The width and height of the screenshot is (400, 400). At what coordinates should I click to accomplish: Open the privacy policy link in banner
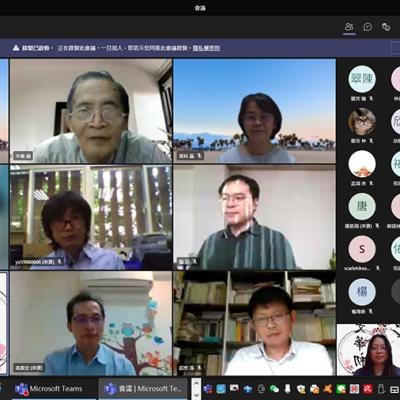(x=206, y=48)
